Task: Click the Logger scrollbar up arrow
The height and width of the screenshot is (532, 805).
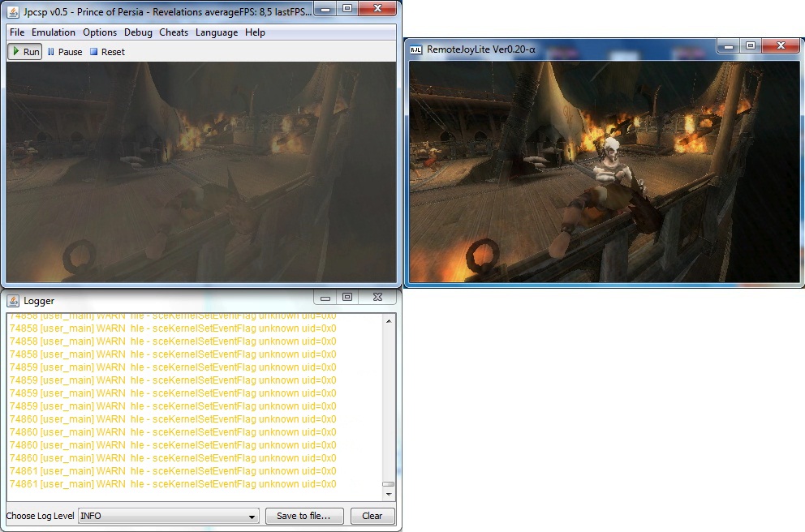Action: click(389, 321)
